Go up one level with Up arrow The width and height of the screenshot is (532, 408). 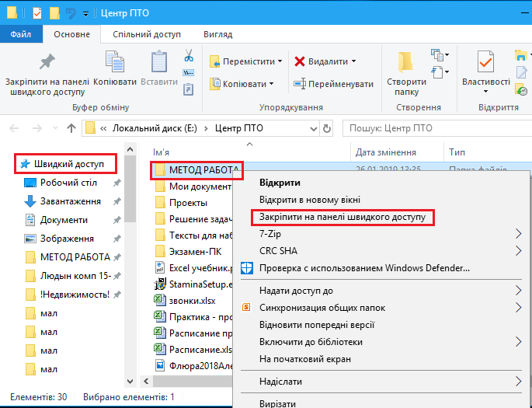pos(71,128)
